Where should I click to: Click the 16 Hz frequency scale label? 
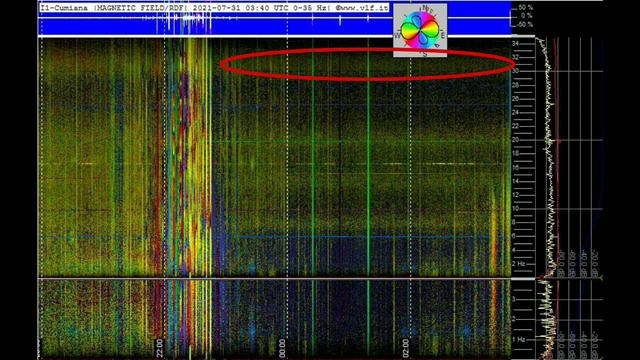[x=515, y=167]
